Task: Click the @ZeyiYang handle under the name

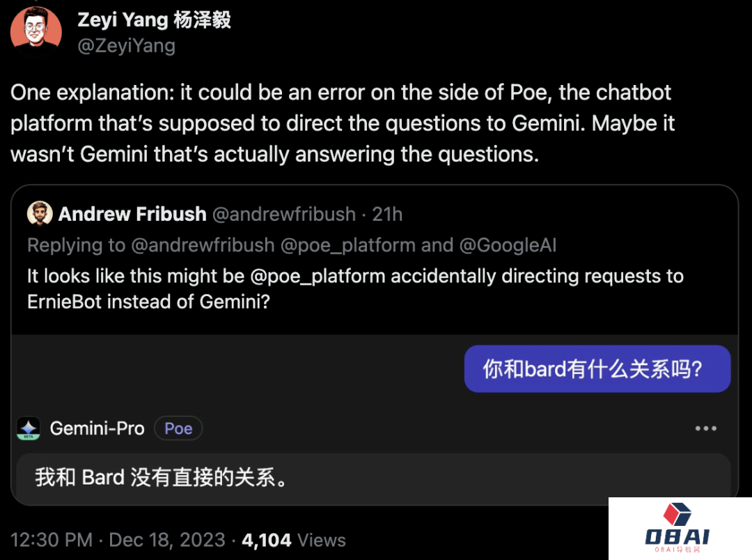Action: click(126, 46)
